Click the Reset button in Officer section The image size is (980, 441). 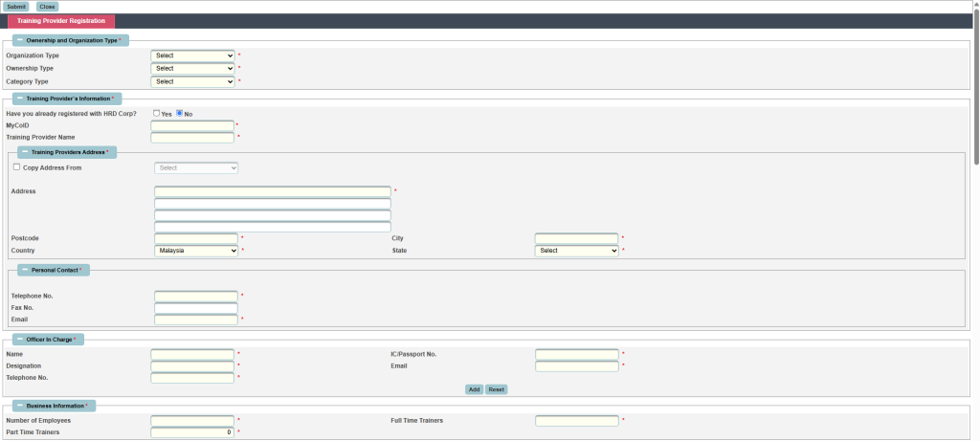click(x=496, y=389)
